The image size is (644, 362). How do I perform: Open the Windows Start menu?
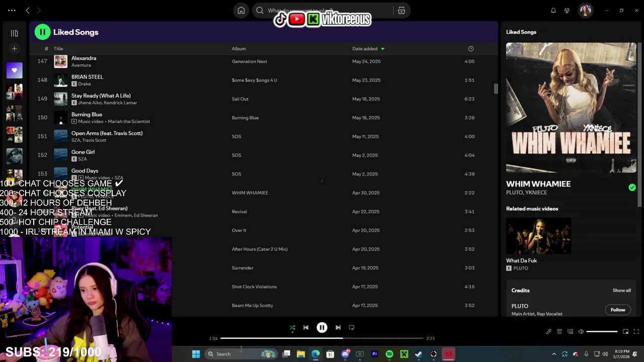click(x=196, y=354)
